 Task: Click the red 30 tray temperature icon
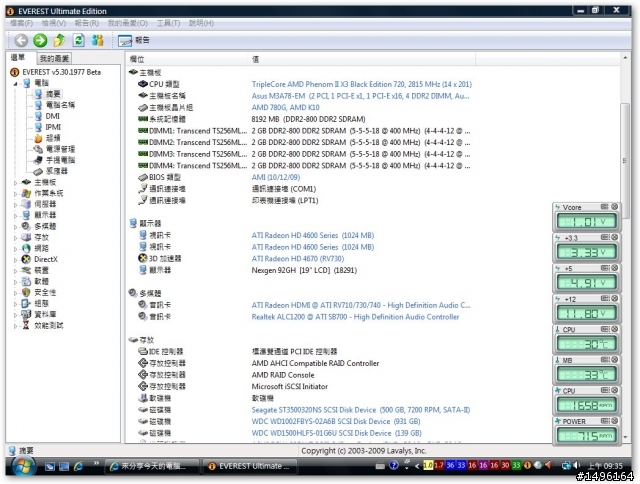click(505, 465)
